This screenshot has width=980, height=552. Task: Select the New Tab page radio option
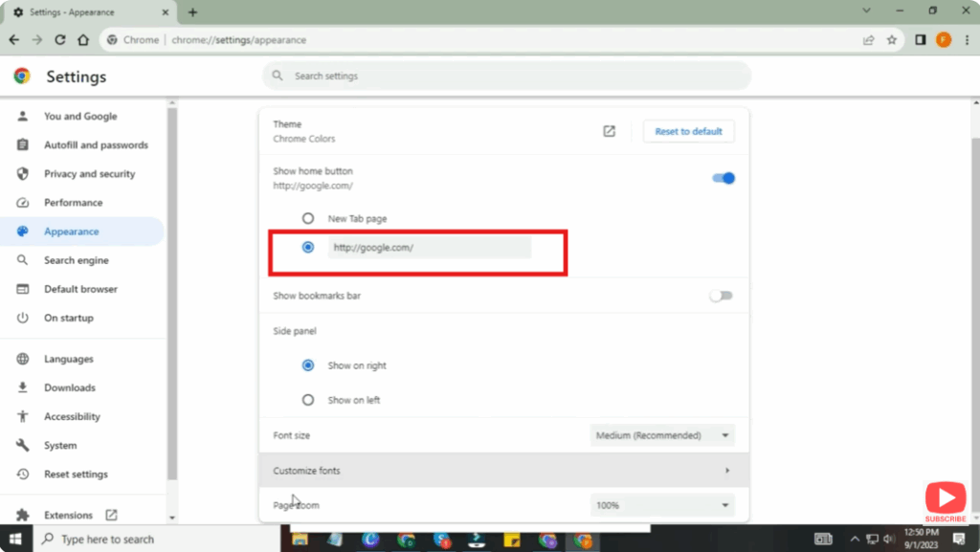click(x=308, y=218)
